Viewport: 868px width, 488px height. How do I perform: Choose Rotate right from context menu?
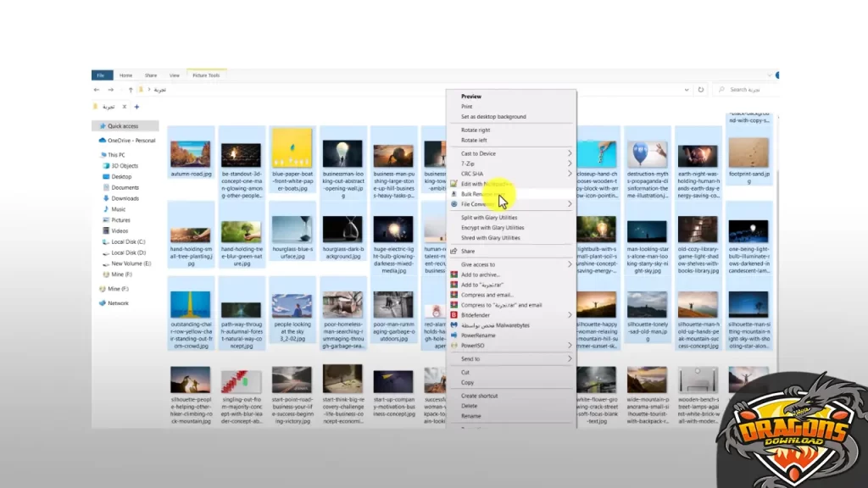click(x=476, y=130)
